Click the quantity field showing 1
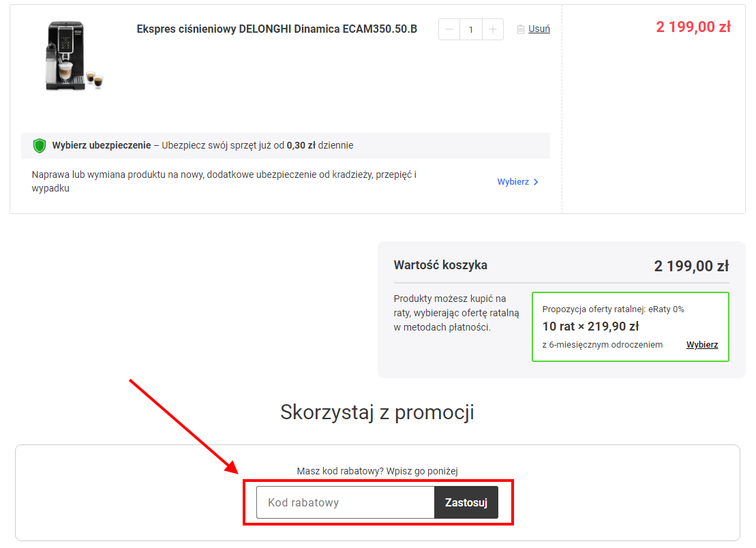The image size is (756, 548). 471,29
